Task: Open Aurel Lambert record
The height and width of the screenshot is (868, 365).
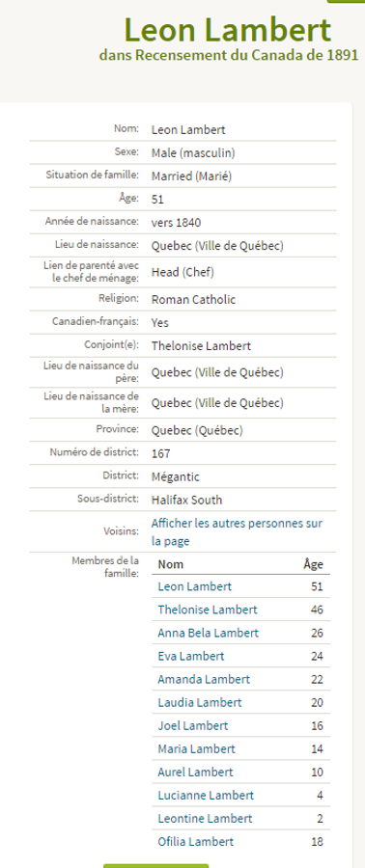Action: (195, 773)
